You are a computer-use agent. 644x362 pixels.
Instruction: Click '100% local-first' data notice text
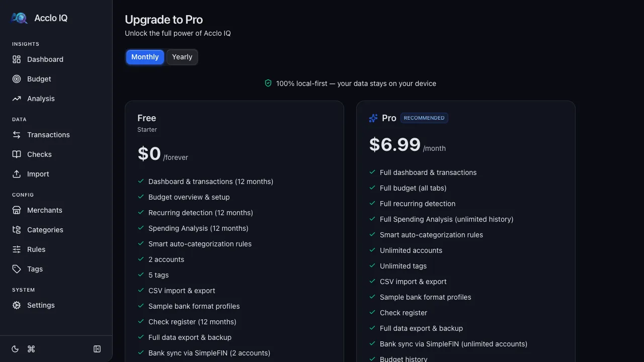point(356,83)
